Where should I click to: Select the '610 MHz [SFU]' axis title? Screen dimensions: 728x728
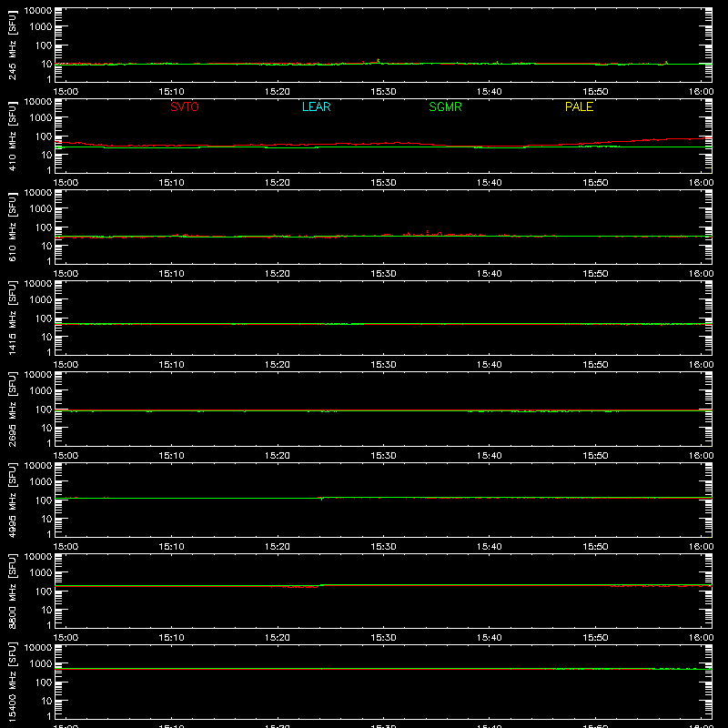[x=13, y=227]
